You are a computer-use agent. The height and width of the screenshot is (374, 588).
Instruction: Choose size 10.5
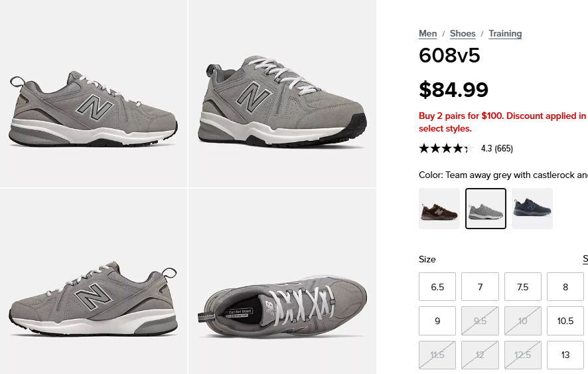(x=565, y=321)
